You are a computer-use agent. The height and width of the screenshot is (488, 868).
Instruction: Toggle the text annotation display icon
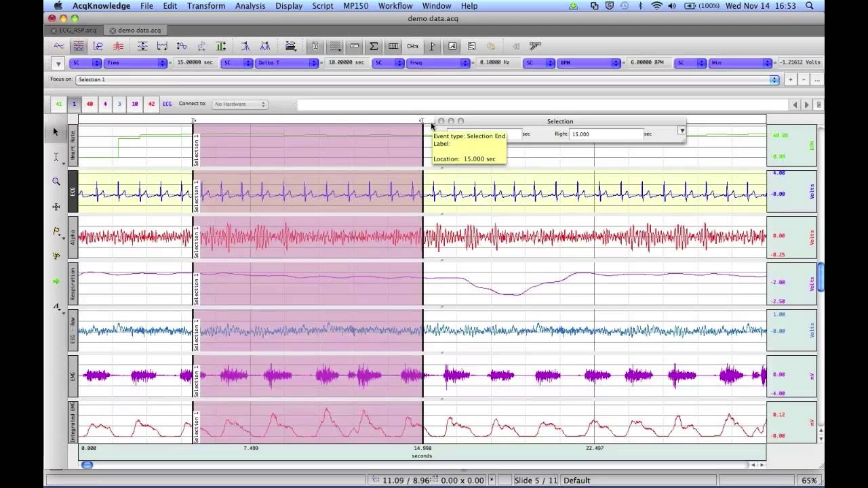tap(452, 46)
